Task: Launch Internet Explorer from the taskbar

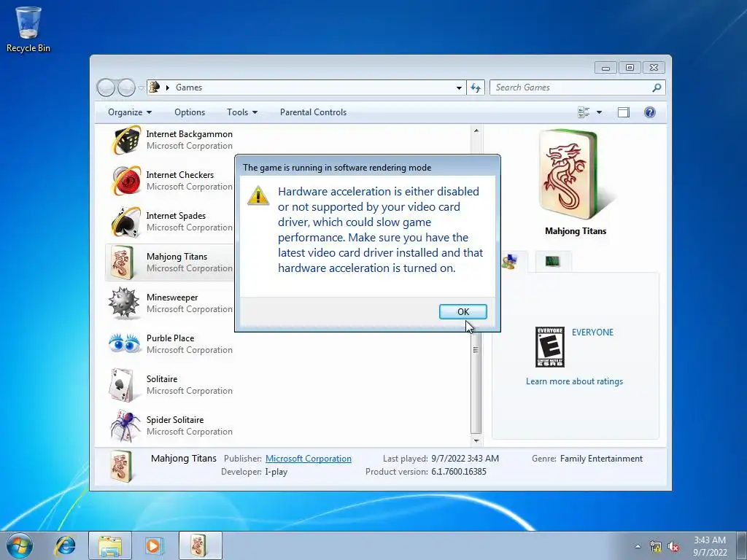Action: (65, 545)
